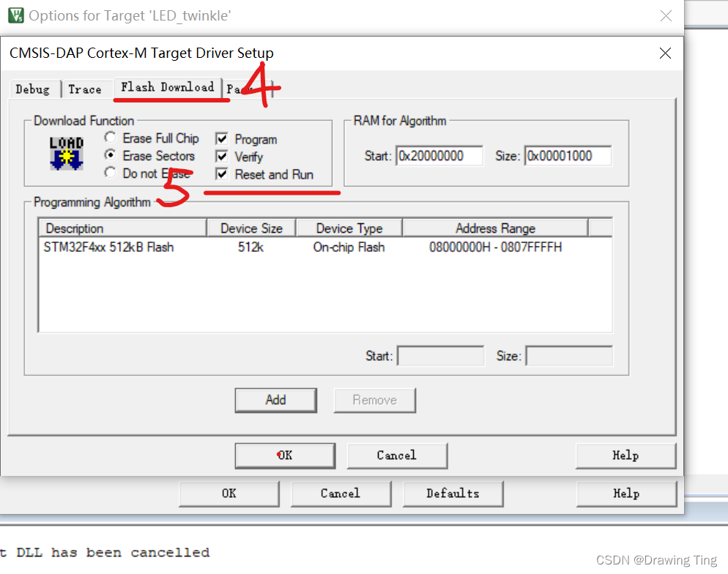Select Erase Sectors radio button
The width and height of the screenshot is (728, 574).
[x=110, y=155]
